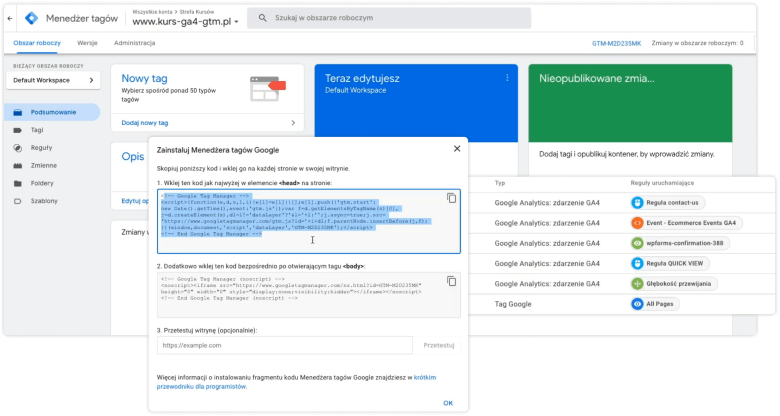Expand the Default Workspace selector
The image size is (780, 416).
[x=53, y=80]
